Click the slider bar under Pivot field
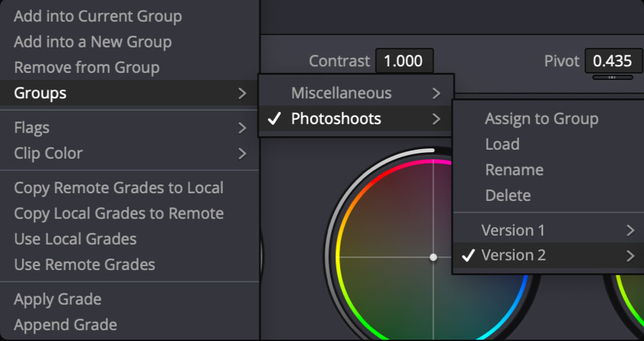Screen dimensions: 644x341 pyautogui.click(x=612, y=77)
